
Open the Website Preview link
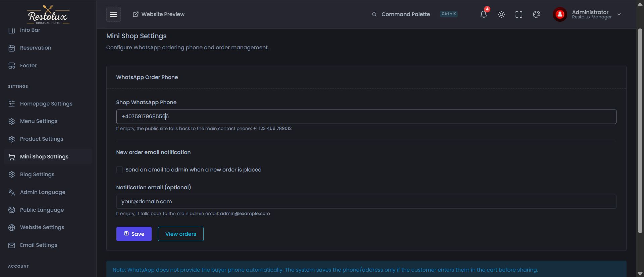click(x=159, y=14)
